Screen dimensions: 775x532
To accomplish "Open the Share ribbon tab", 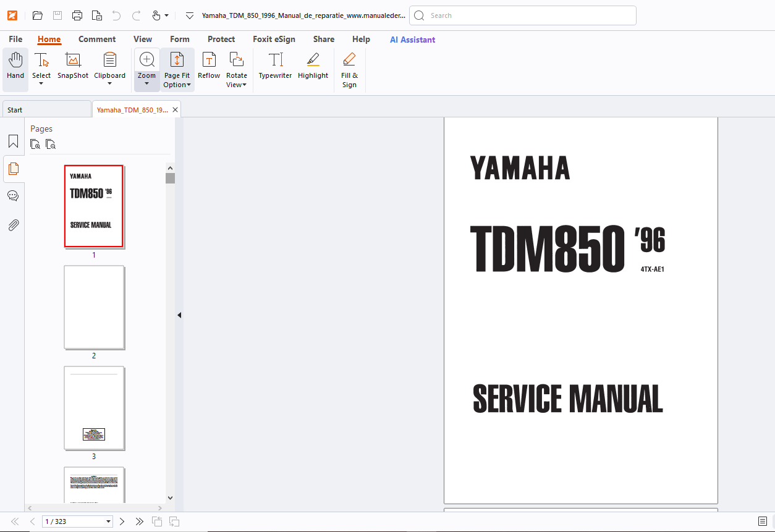I will pyautogui.click(x=324, y=39).
